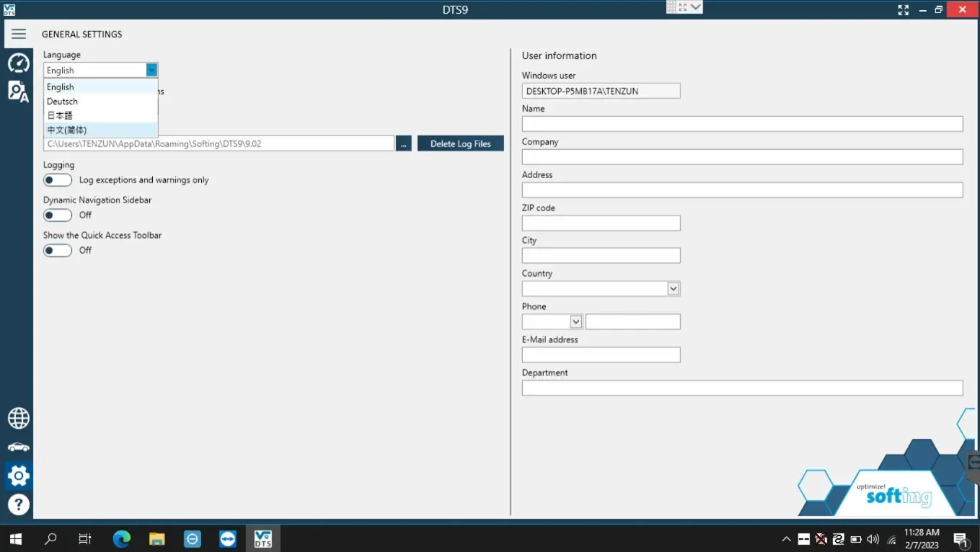Launch Microsoft Edge from the taskbar
Screen dimensions: 980x552
(x=122, y=538)
